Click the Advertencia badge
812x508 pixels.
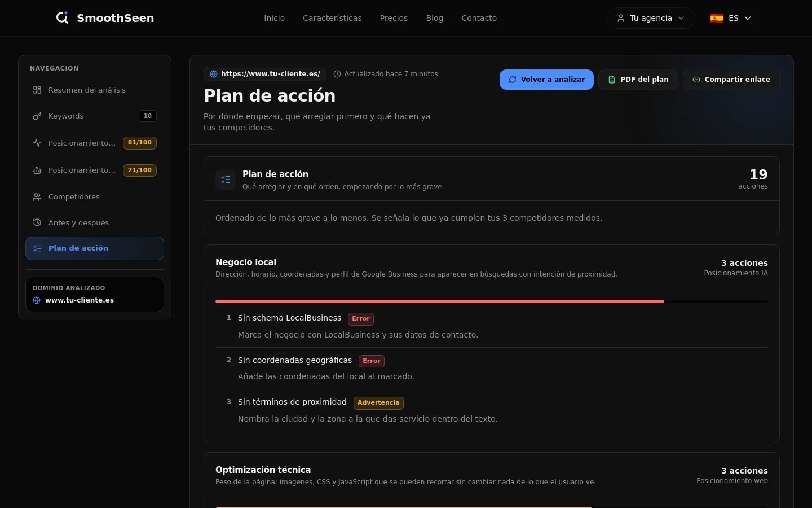(378, 403)
